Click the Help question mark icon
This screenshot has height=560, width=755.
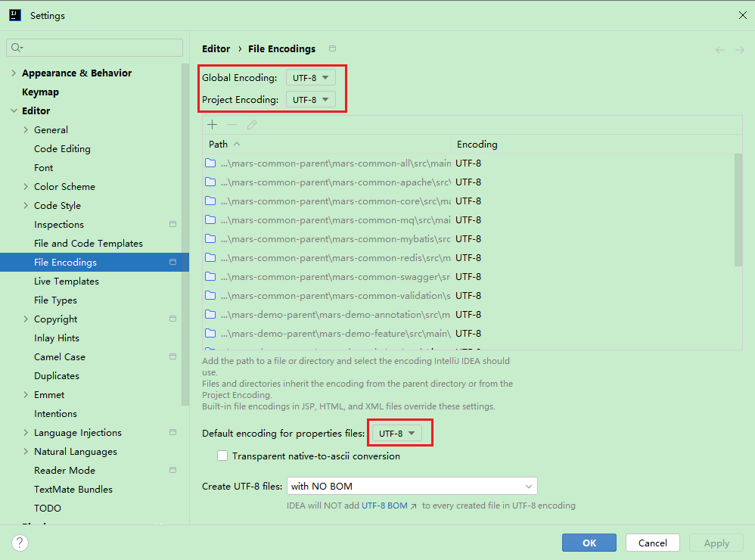[20, 543]
